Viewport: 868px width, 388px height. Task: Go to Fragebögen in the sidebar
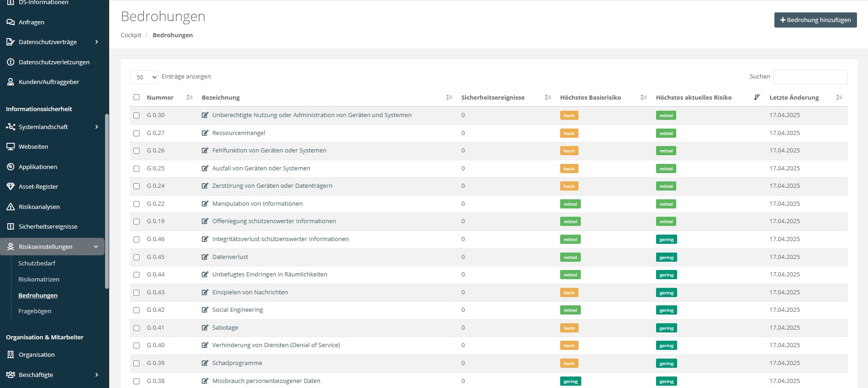coord(35,311)
